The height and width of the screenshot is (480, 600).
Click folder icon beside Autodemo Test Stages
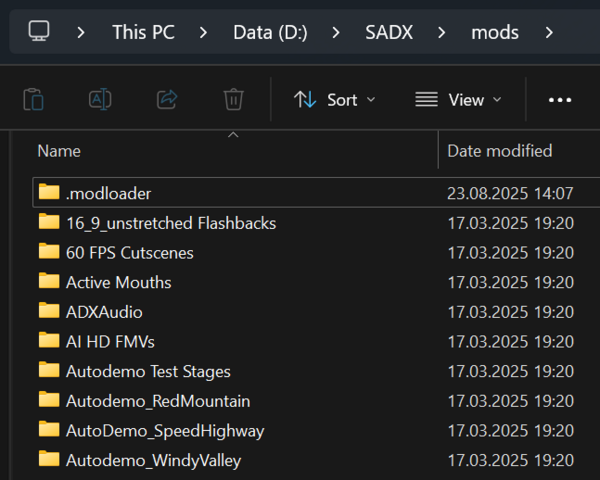(x=49, y=370)
